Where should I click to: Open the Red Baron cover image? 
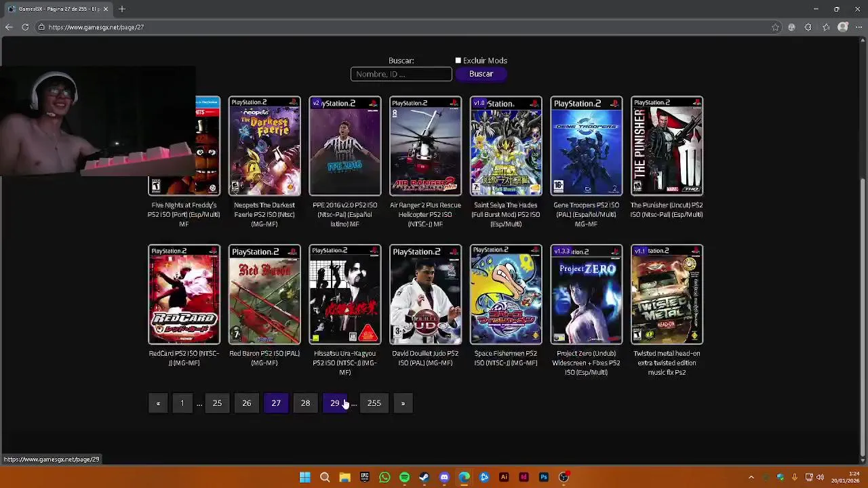point(264,294)
